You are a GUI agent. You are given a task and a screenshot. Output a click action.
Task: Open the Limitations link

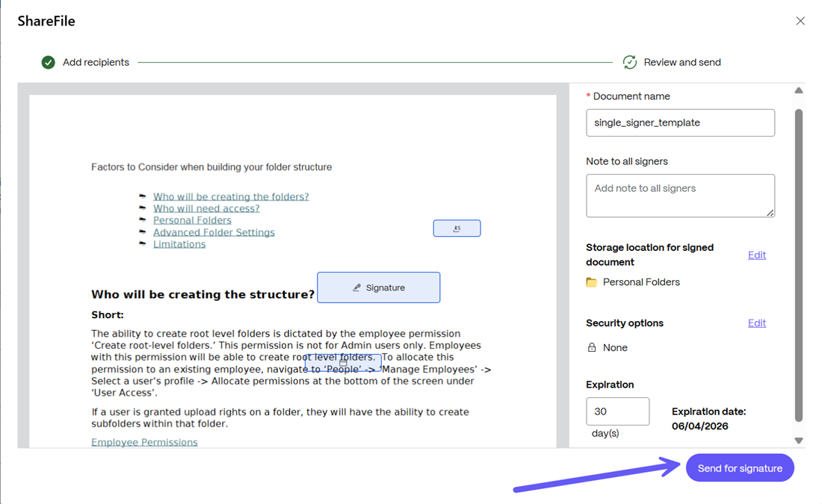(x=179, y=244)
